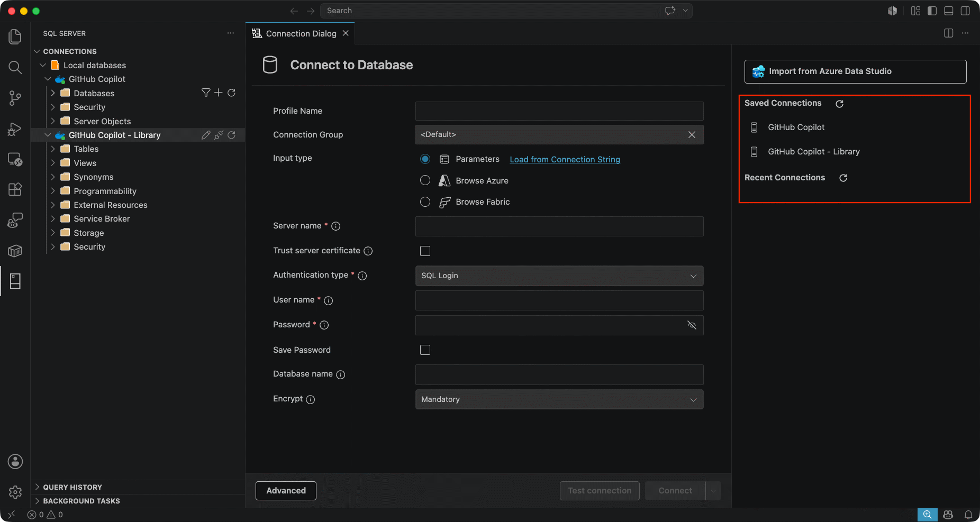The height and width of the screenshot is (522, 980).
Task: Check the Save Password box
Action: pyautogui.click(x=425, y=350)
